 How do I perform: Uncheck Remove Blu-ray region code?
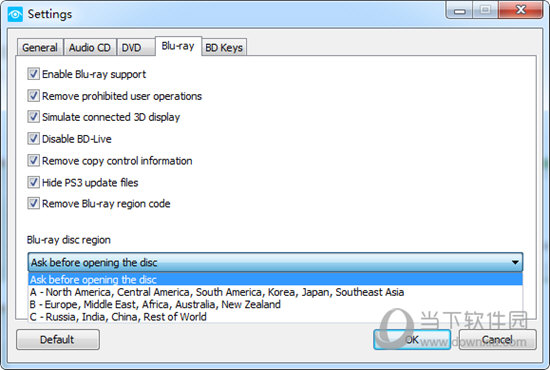[x=33, y=203]
